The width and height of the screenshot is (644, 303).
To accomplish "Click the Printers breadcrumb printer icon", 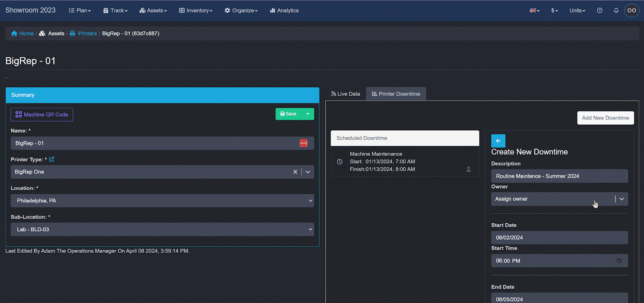I will [72, 33].
